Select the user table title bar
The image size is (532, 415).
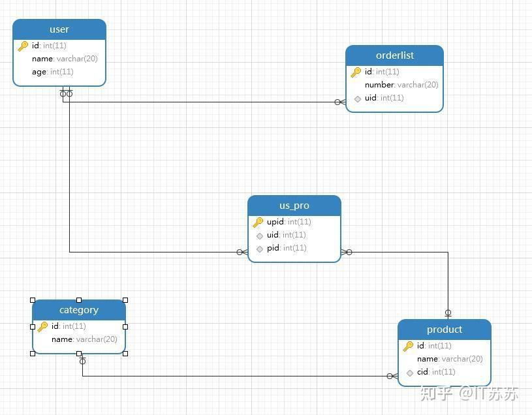(x=59, y=29)
